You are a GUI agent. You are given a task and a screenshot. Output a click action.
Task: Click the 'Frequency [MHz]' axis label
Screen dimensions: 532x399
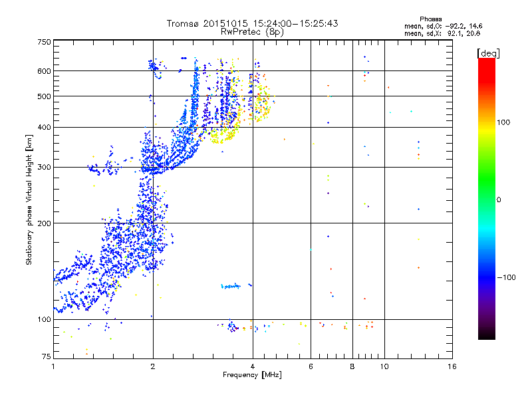252,375
